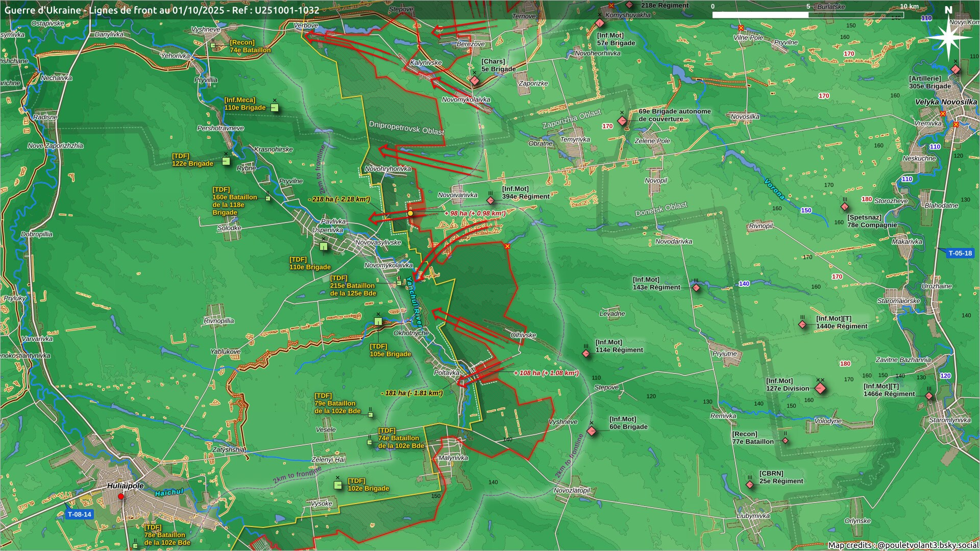Click the compass rose north indicator
Screen dimensions: 980x551
coord(949,37)
